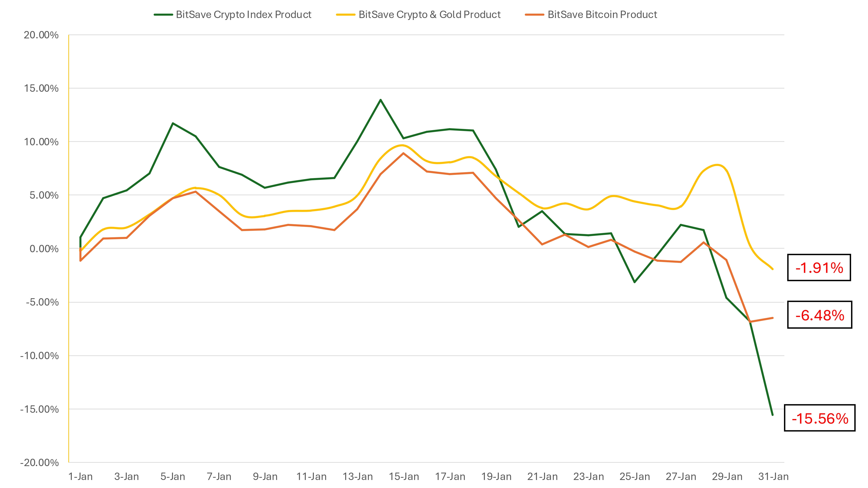Select the -1.91% data label box
868x488 pixels.
[819, 268]
